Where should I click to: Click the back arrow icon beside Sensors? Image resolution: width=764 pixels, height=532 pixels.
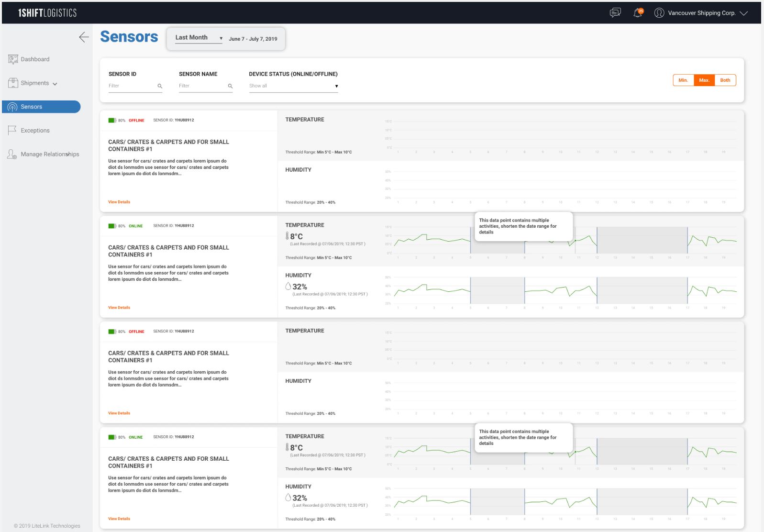tap(84, 37)
